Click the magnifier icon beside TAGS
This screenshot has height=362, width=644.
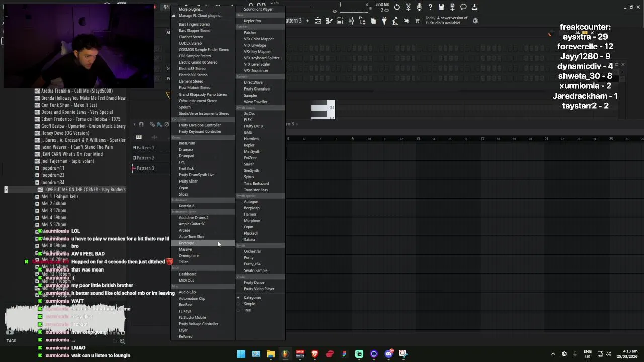(122, 341)
